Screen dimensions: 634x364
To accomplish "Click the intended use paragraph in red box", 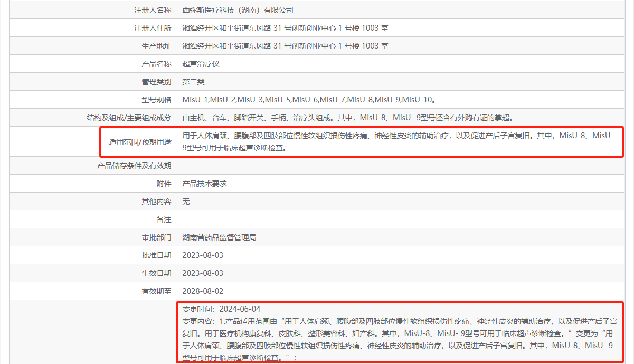I will coord(398,142).
